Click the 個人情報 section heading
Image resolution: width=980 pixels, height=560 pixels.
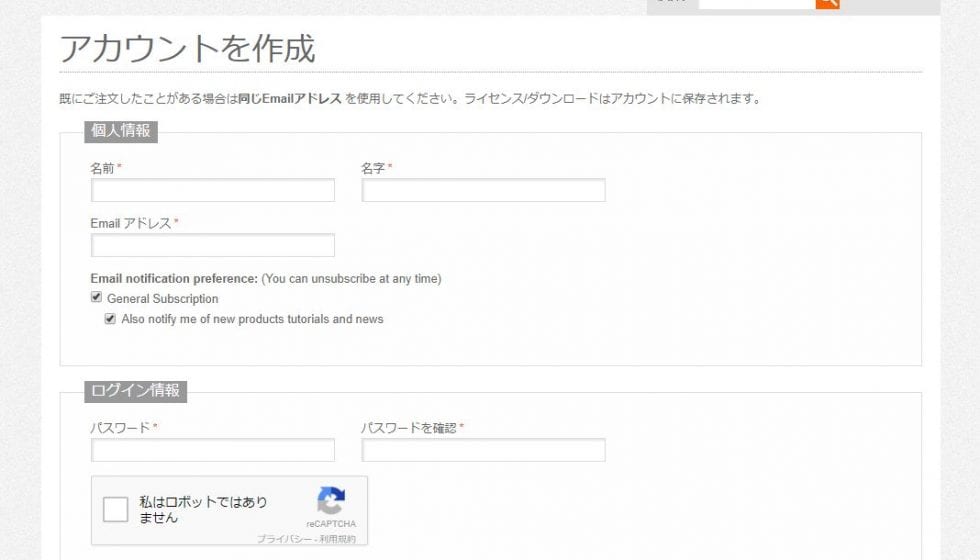tap(121, 131)
